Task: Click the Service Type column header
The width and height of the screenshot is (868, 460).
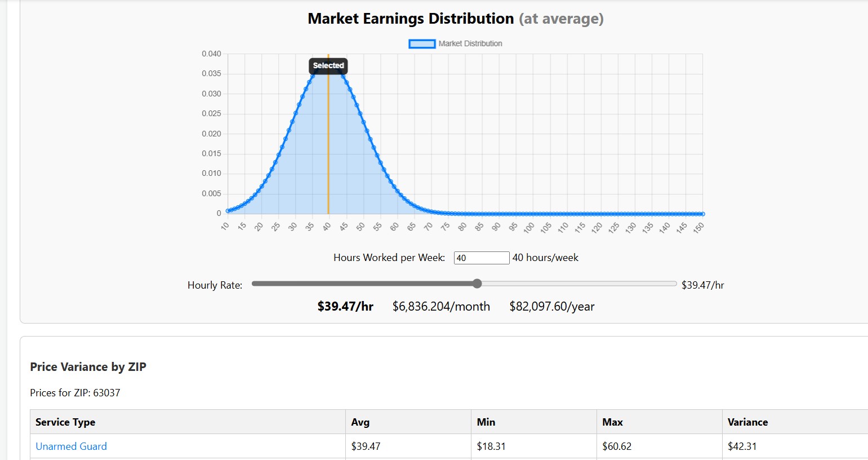Action: [65, 422]
